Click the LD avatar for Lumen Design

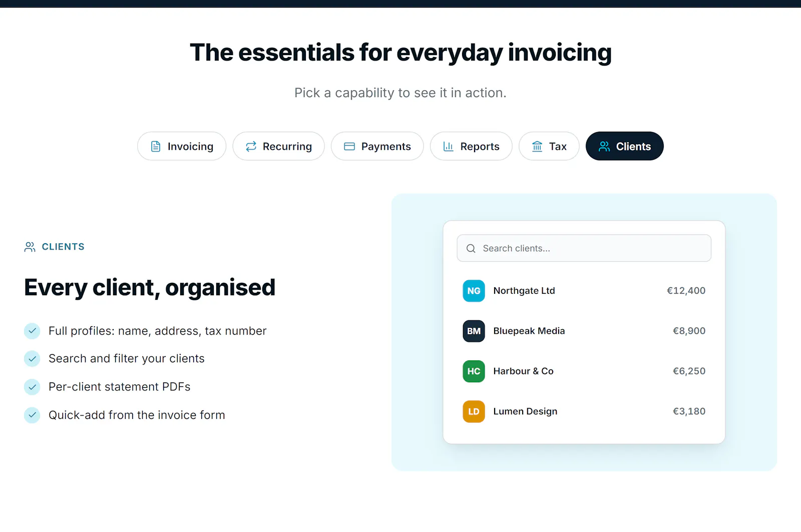[474, 411]
